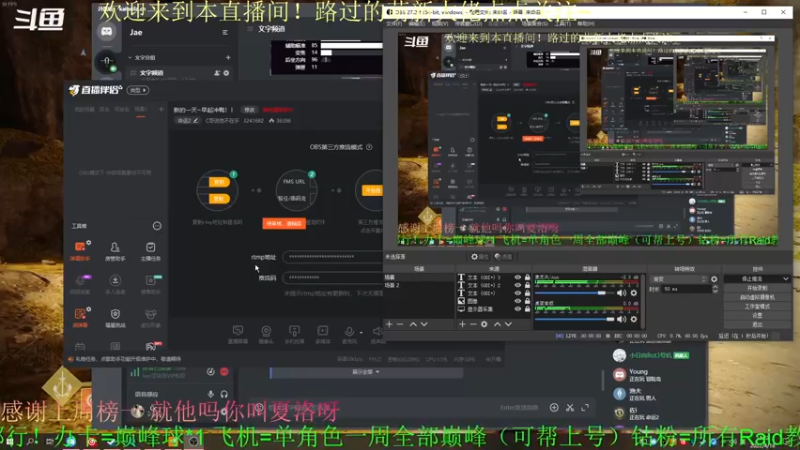Add a new source in OBS sources panel

462,324
